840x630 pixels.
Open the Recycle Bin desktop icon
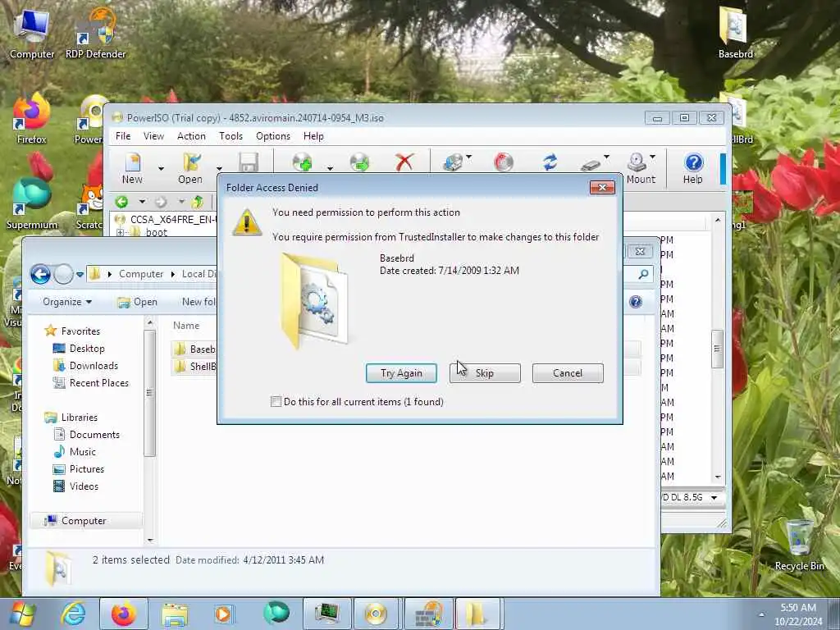click(799, 545)
